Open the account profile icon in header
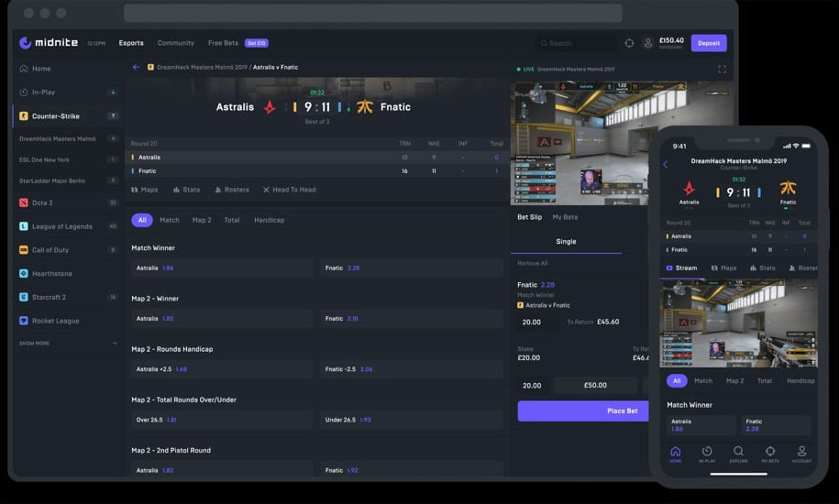Image resolution: width=839 pixels, height=504 pixels. pyautogui.click(x=647, y=43)
